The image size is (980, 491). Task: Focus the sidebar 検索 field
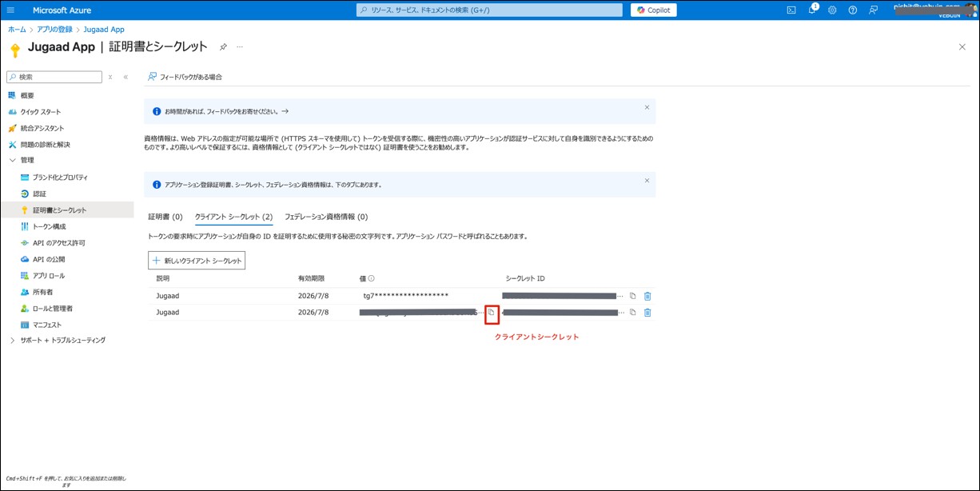click(x=54, y=77)
